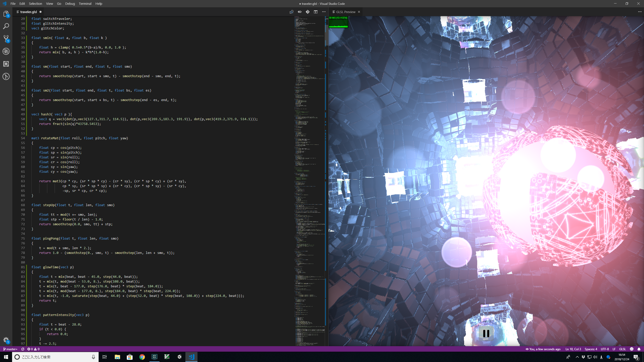
Task: Open the Terminal menu
Action: click(85, 4)
